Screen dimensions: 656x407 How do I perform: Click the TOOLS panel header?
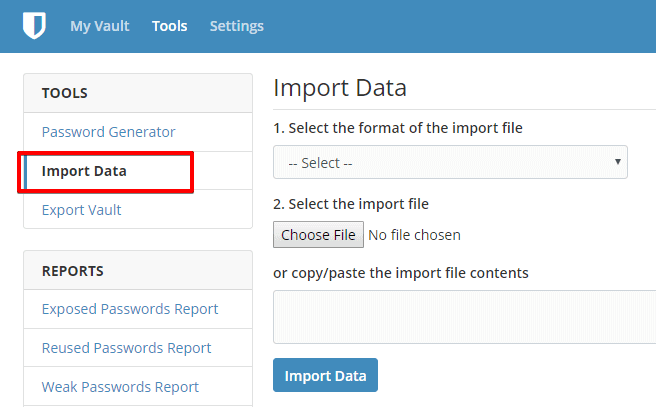pyautogui.click(x=138, y=93)
